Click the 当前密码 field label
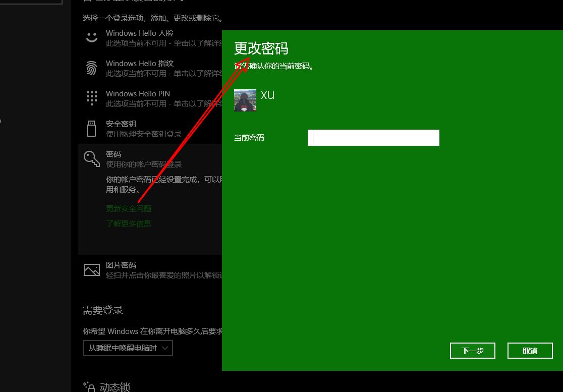Viewport: 563px width, 392px height. [x=249, y=138]
